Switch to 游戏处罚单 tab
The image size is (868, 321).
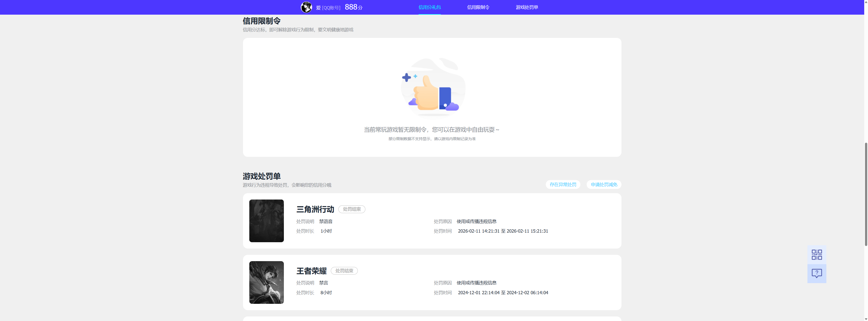[527, 7]
